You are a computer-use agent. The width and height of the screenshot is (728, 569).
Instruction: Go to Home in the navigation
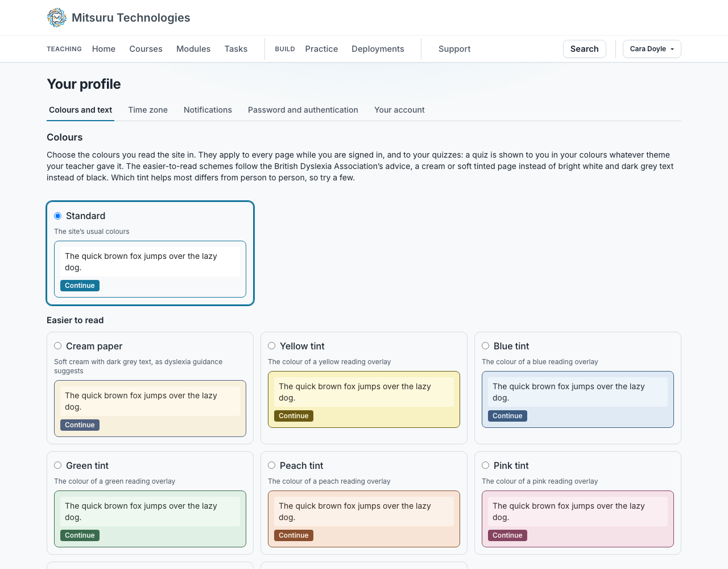coord(104,49)
